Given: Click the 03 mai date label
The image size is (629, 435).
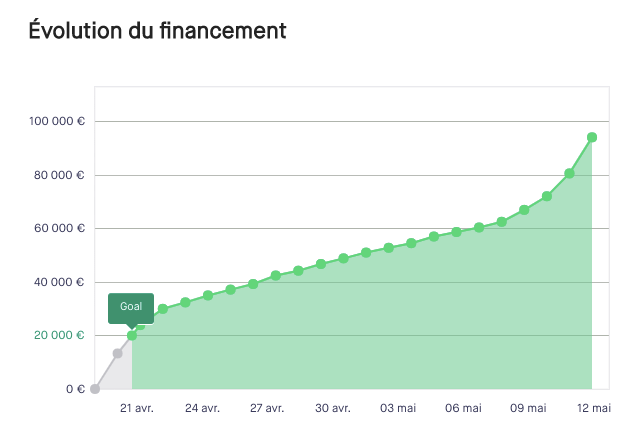Looking at the screenshot, I should click(398, 408).
